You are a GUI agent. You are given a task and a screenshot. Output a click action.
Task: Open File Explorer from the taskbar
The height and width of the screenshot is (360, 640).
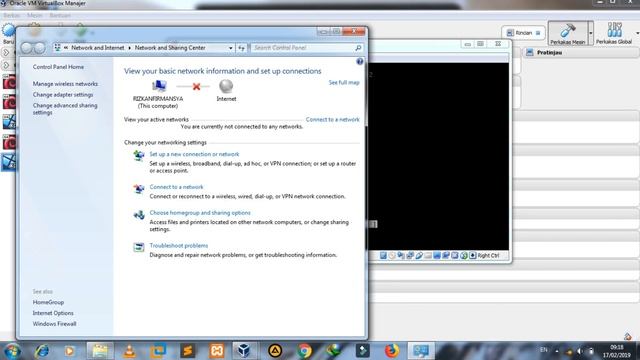click(100, 351)
